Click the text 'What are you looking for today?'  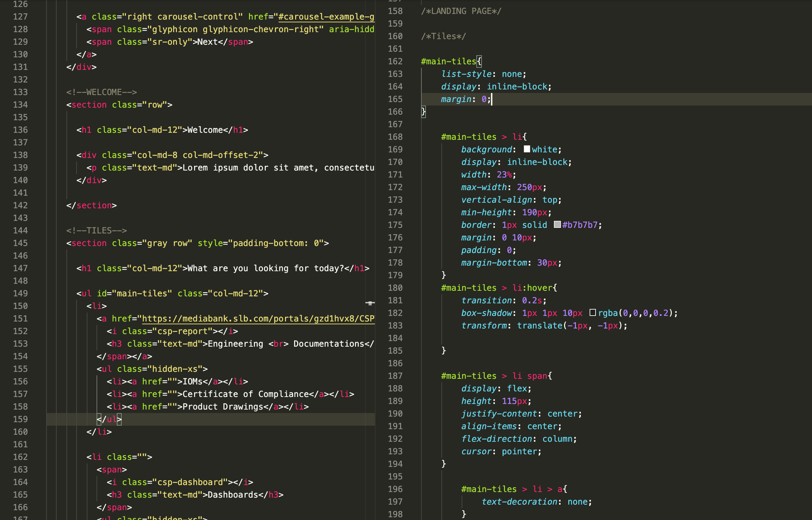click(266, 268)
